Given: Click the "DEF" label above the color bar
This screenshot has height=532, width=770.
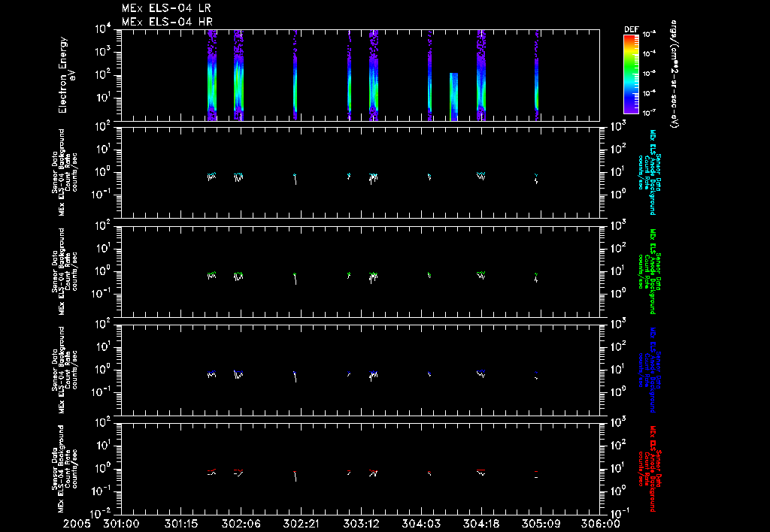Looking at the screenshot, I should coord(631,29).
